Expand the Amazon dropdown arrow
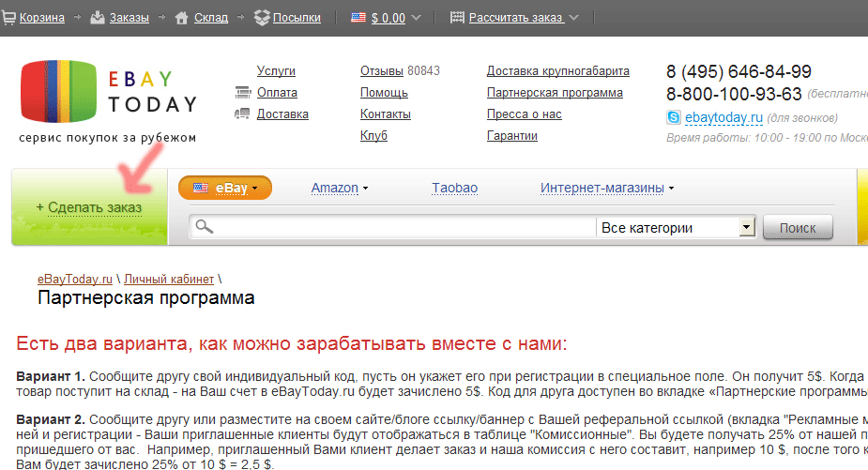 click(365, 189)
